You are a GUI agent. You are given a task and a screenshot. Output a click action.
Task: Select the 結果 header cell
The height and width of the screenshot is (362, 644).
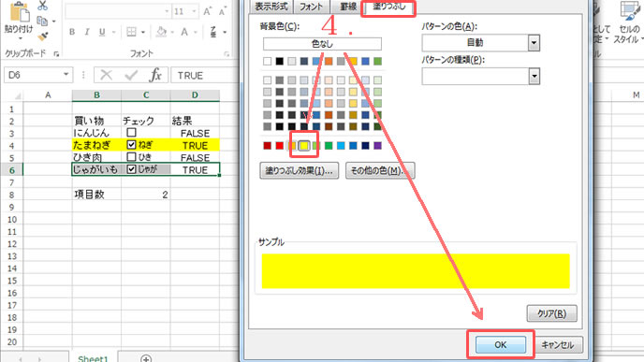pyautogui.click(x=195, y=121)
